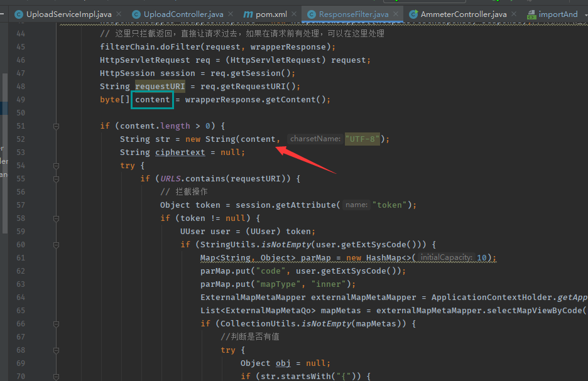Click line number 49 in gutter

tap(21, 100)
